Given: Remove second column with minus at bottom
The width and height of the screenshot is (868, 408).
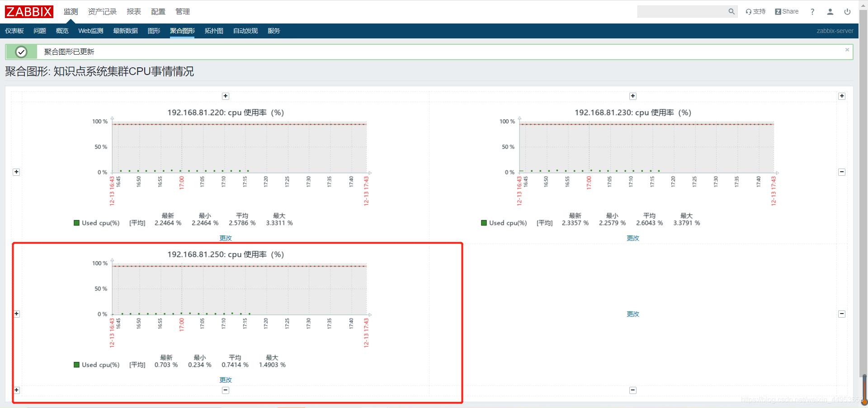Looking at the screenshot, I should pos(633,390).
